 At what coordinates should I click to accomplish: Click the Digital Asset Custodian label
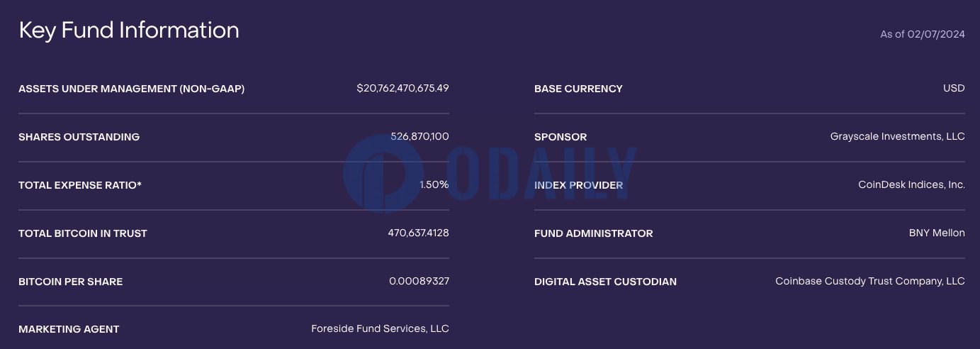(x=605, y=282)
